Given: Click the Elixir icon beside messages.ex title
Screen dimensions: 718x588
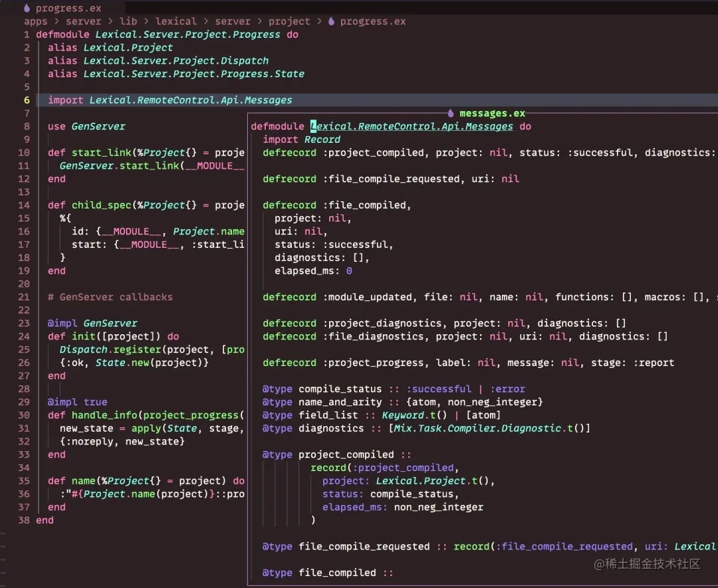Looking at the screenshot, I should coord(451,113).
